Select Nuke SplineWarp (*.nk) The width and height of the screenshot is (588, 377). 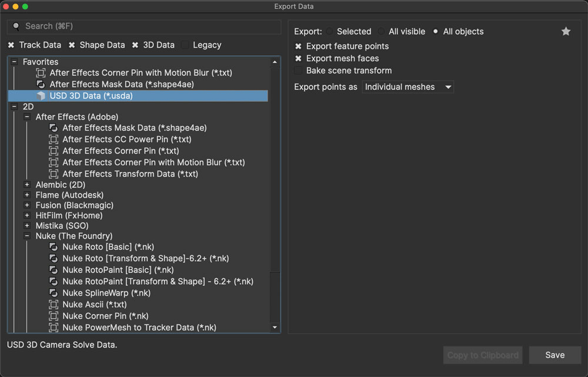pyautogui.click(x=106, y=293)
